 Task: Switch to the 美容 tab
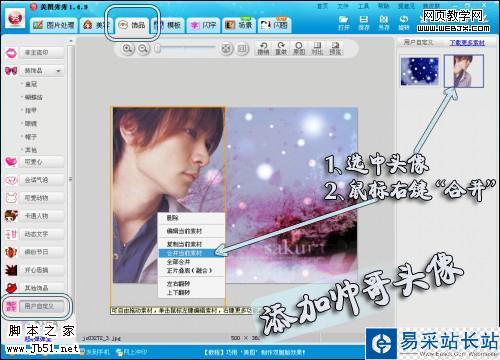tap(95, 25)
